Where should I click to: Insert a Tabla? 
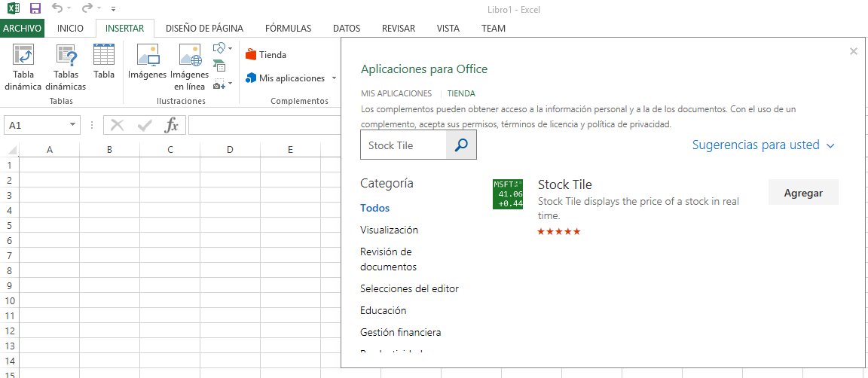point(104,62)
